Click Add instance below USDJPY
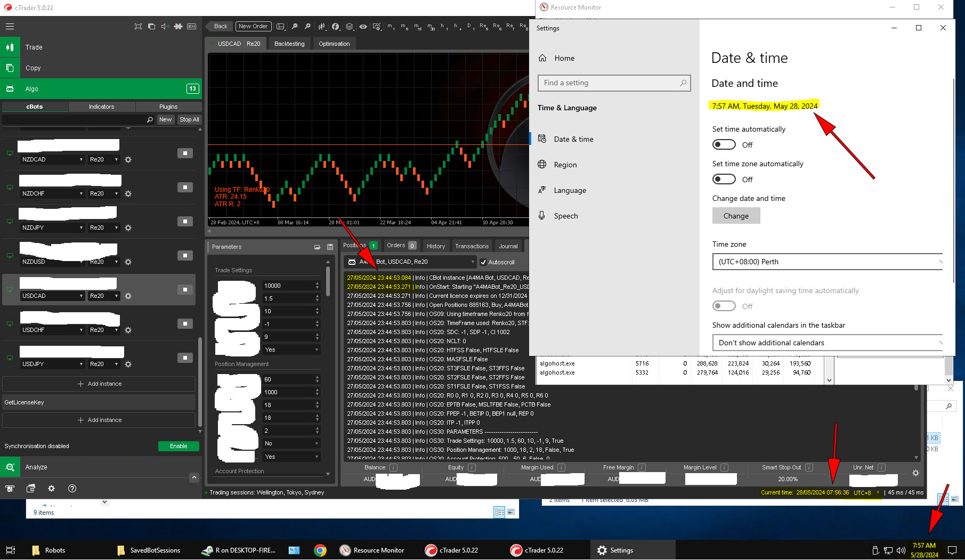Screen dimensions: 965x560 point(99,384)
